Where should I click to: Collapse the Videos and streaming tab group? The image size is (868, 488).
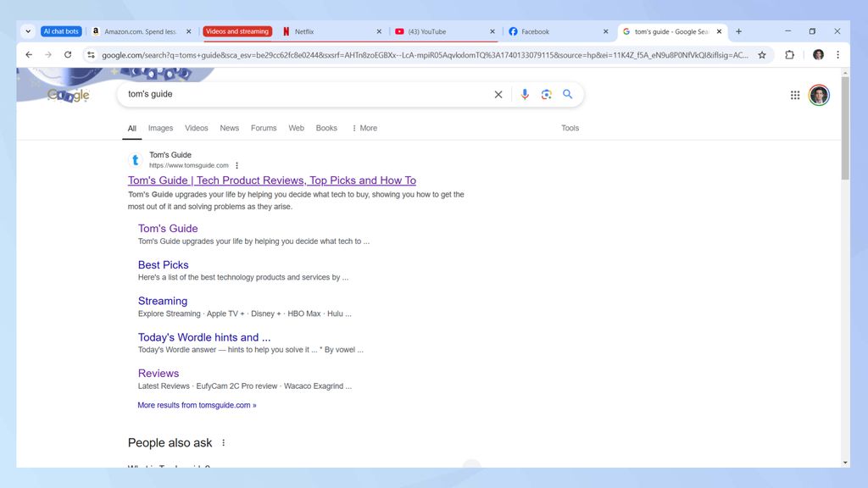pos(237,30)
